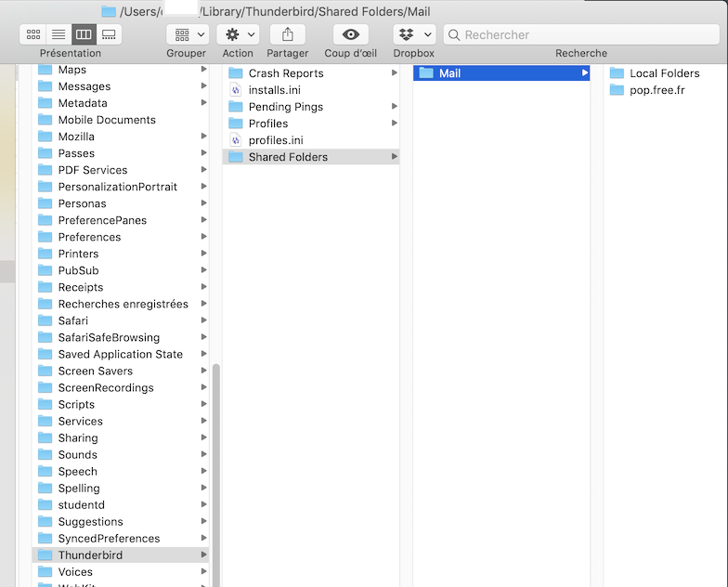Click the Mozilla folder icon

(x=45, y=136)
